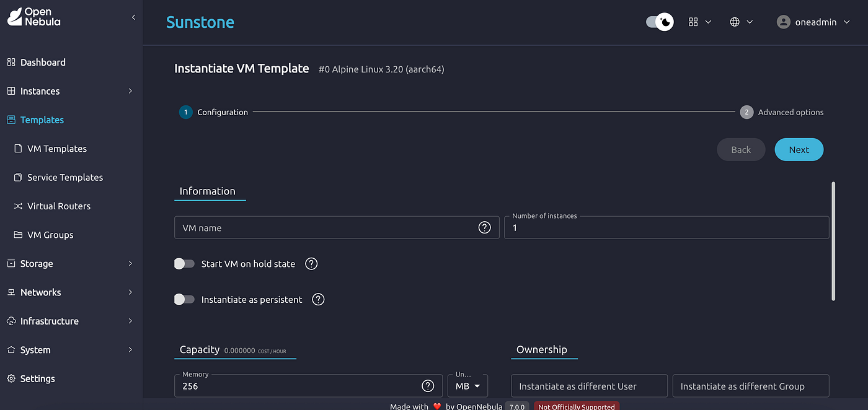Click the VM Templates file icon
This screenshot has width=868, height=410.
(18, 149)
